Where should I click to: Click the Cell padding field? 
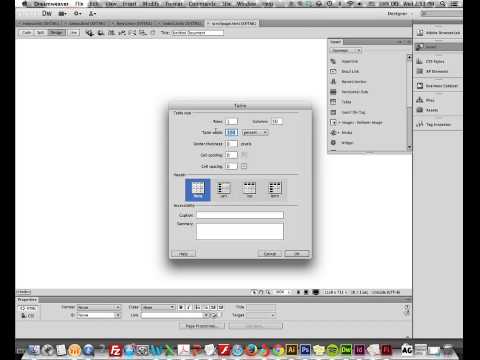(231, 155)
